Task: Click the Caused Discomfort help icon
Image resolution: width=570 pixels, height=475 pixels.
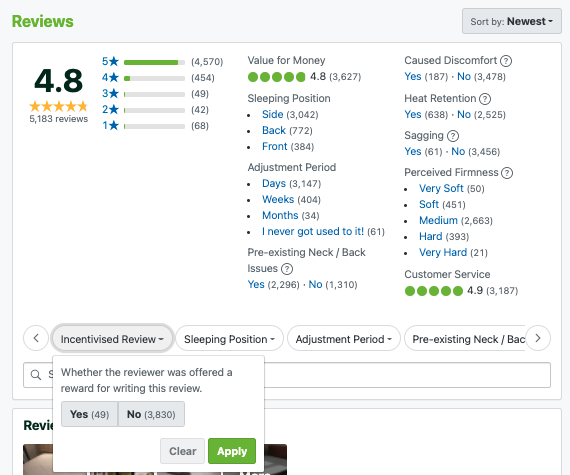Action: (506, 61)
